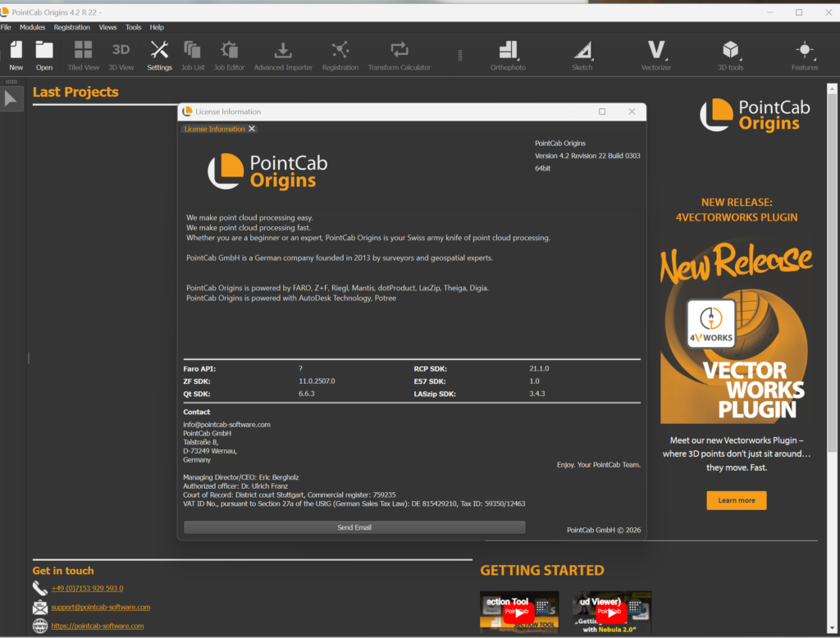The height and width of the screenshot is (638, 840).
Task: Open the Modules menu
Action: (32, 27)
